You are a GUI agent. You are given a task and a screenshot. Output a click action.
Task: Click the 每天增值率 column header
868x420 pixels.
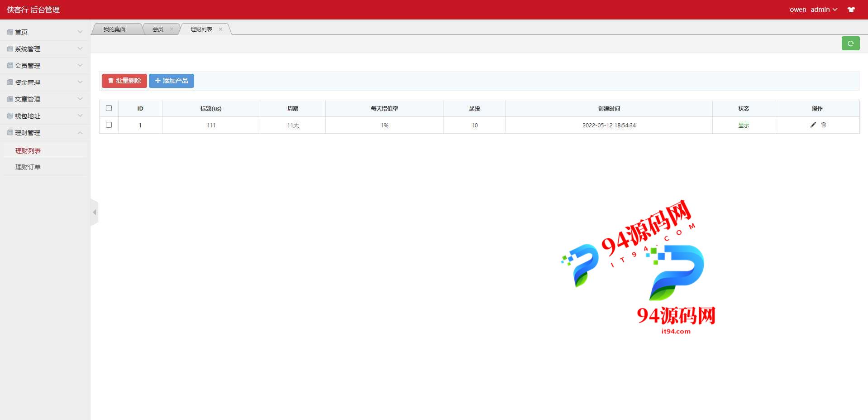coord(384,108)
